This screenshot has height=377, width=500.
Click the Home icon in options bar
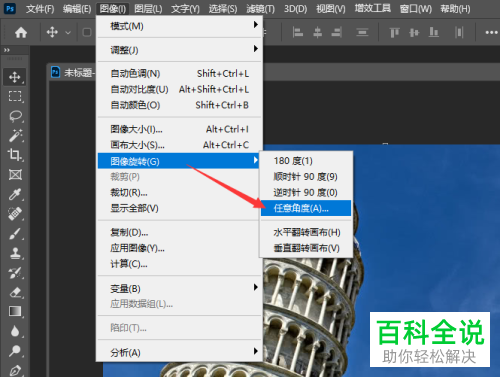pyautogui.click(x=21, y=32)
